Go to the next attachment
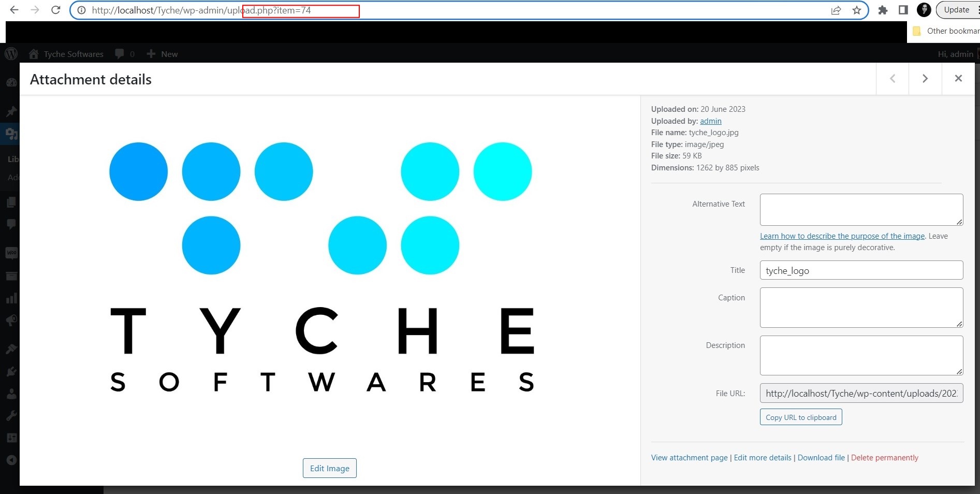 point(925,79)
